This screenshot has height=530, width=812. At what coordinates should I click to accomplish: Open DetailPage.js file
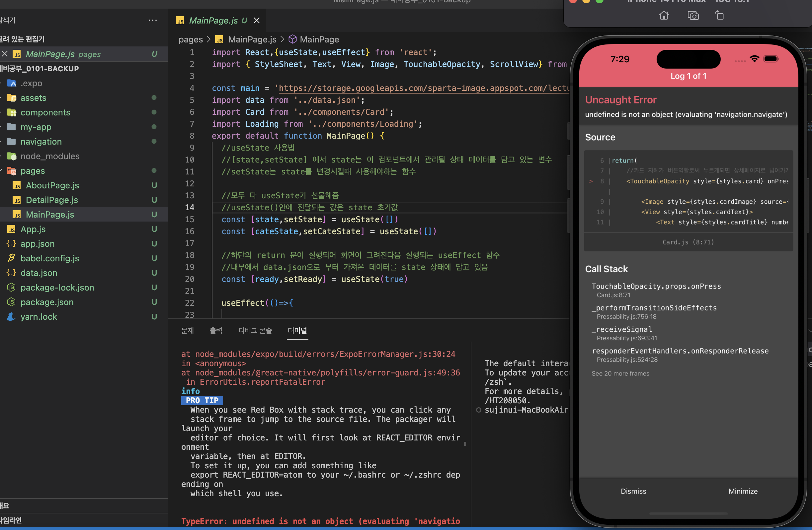coord(52,200)
